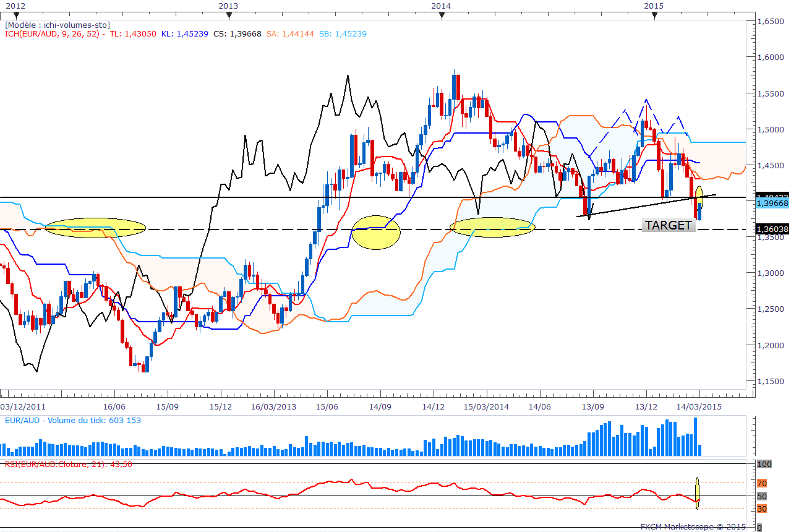The height and width of the screenshot is (532, 791).
Task: Click the 1,2500 price axis label
Action: pyautogui.click(x=772, y=309)
